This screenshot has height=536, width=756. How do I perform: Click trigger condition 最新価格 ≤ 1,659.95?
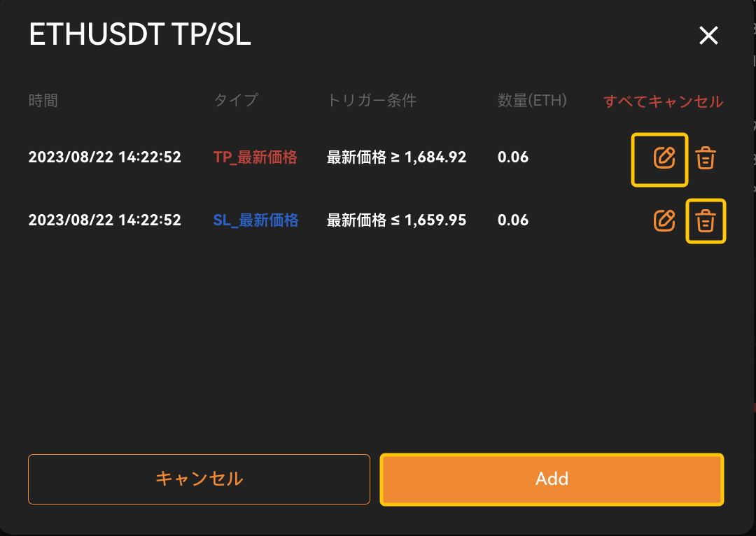coord(396,220)
